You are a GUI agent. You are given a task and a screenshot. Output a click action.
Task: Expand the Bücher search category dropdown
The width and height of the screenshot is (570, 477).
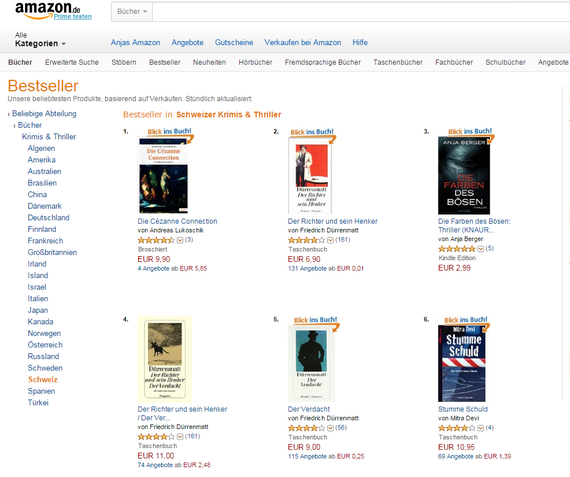[132, 12]
